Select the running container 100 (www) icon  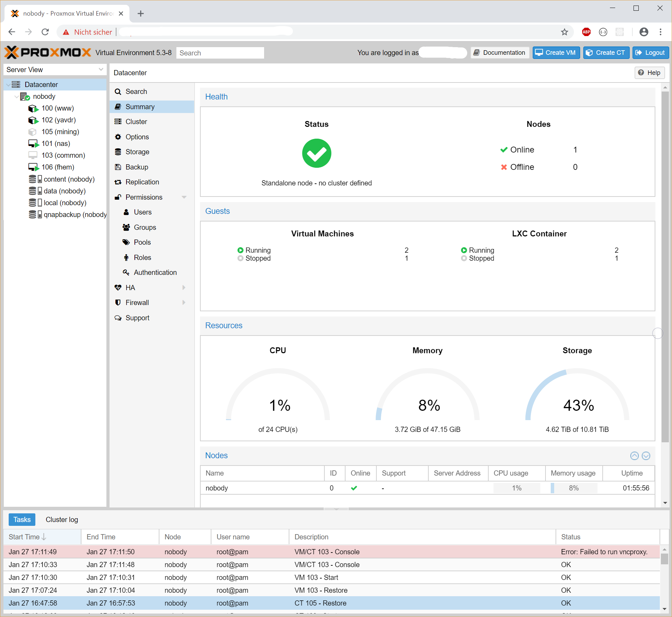tap(33, 108)
